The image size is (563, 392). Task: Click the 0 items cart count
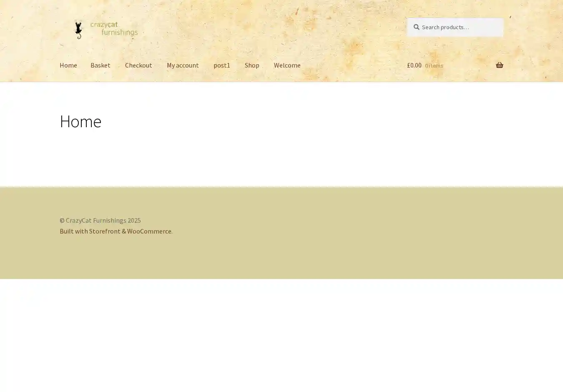point(434,65)
